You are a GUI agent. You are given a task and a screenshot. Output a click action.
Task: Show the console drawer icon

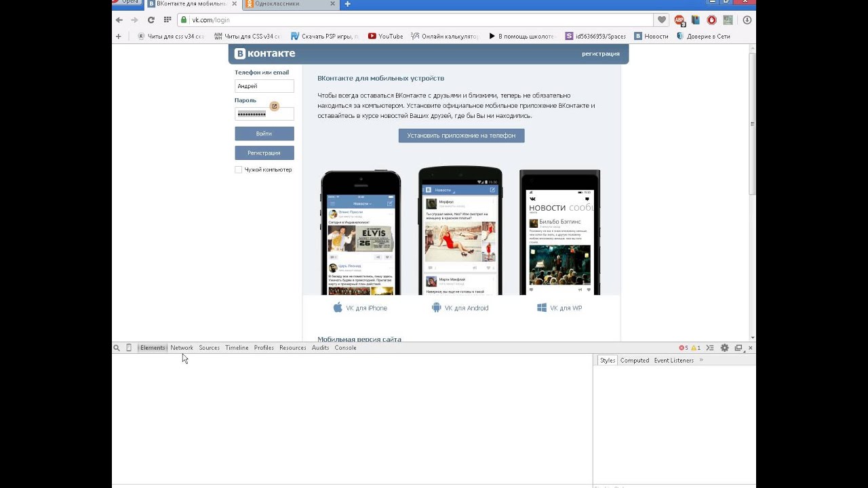[710, 348]
